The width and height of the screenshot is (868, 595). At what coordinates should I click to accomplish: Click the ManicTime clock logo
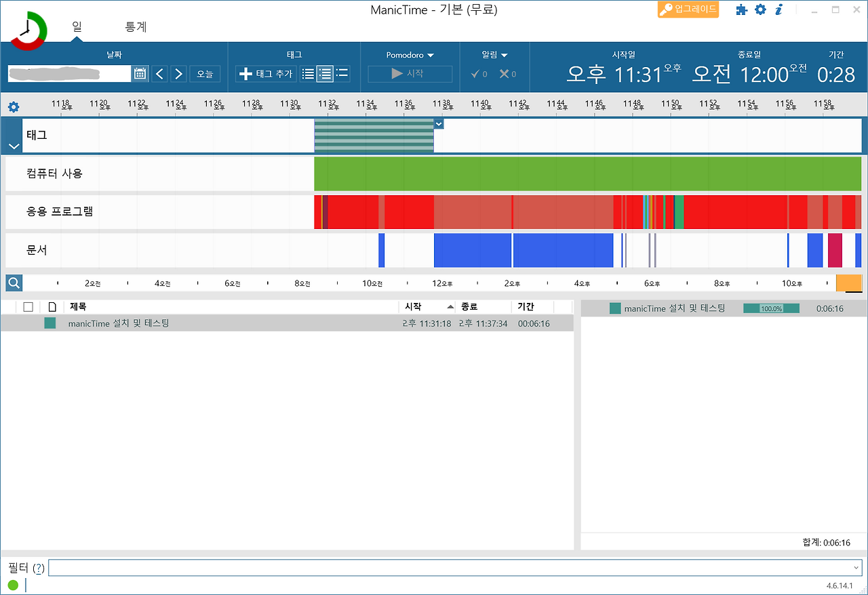click(28, 30)
